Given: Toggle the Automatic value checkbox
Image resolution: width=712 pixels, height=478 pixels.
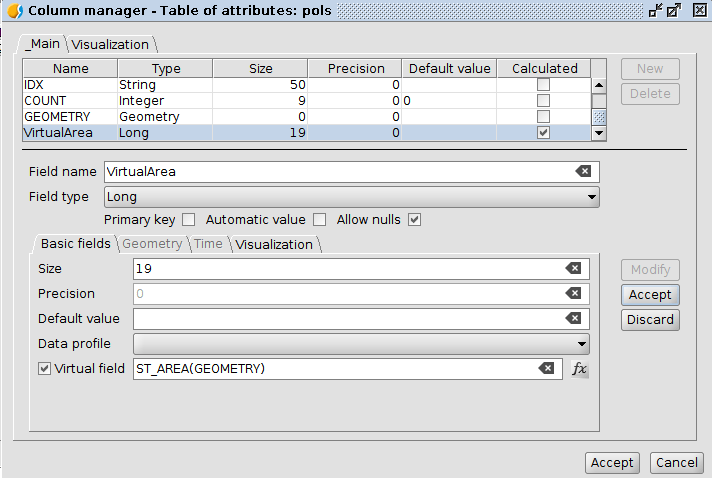Looking at the screenshot, I should pos(320,220).
